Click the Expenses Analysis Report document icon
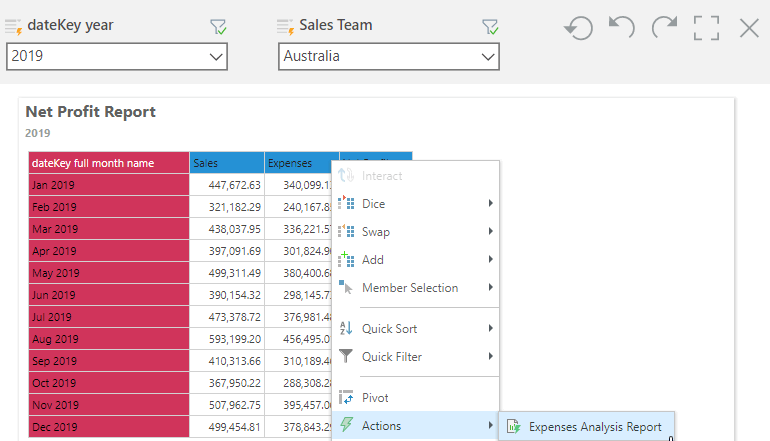 coord(513,426)
